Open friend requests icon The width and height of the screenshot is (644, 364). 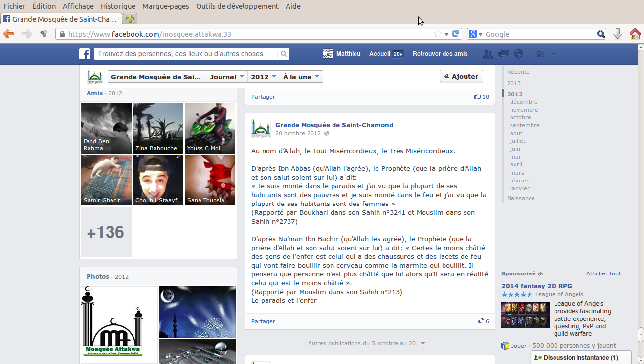[488, 54]
